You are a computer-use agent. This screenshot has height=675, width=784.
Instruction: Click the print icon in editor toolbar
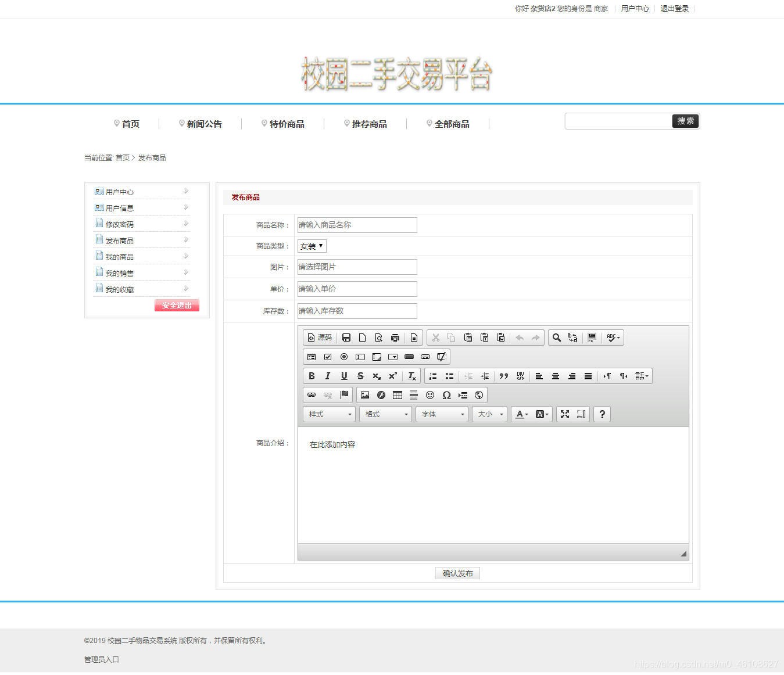(x=395, y=337)
